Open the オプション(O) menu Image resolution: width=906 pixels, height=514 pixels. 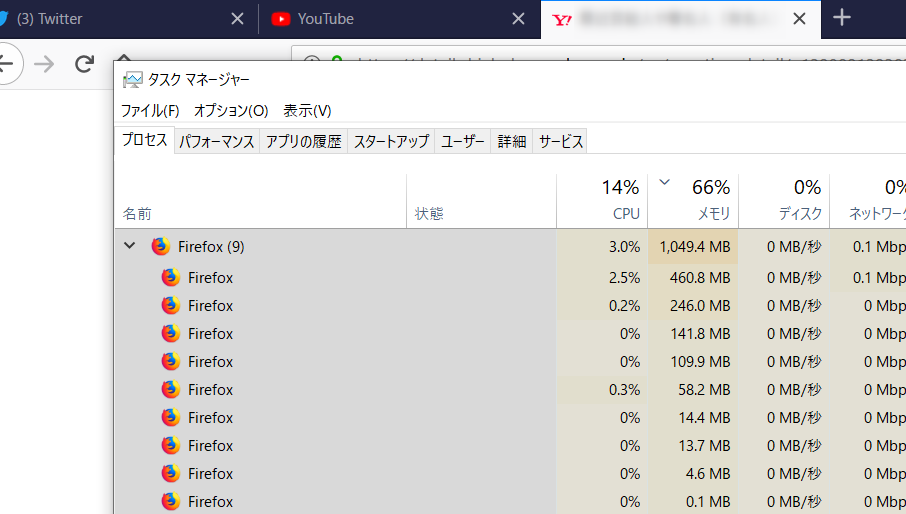231,110
